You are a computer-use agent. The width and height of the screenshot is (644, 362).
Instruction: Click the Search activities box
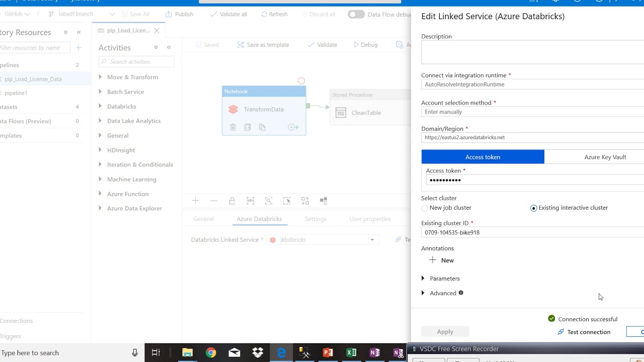[x=136, y=62]
